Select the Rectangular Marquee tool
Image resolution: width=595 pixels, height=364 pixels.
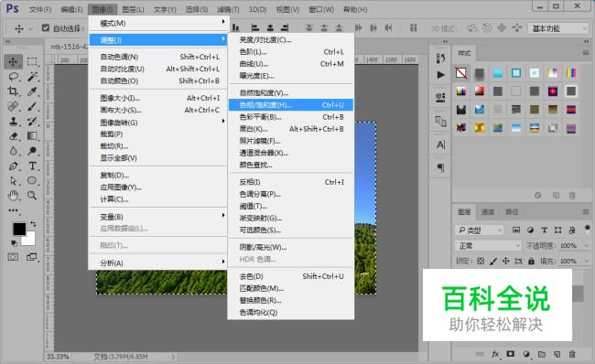point(32,62)
